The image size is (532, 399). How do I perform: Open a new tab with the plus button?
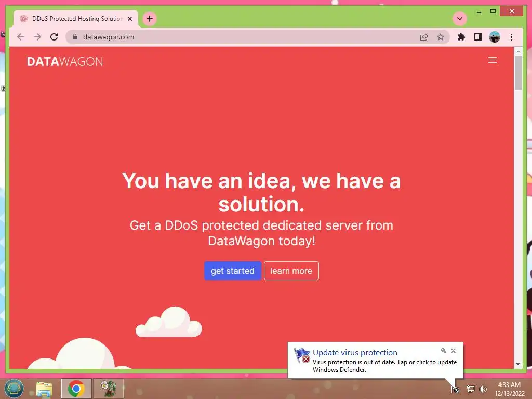[x=150, y=19]
